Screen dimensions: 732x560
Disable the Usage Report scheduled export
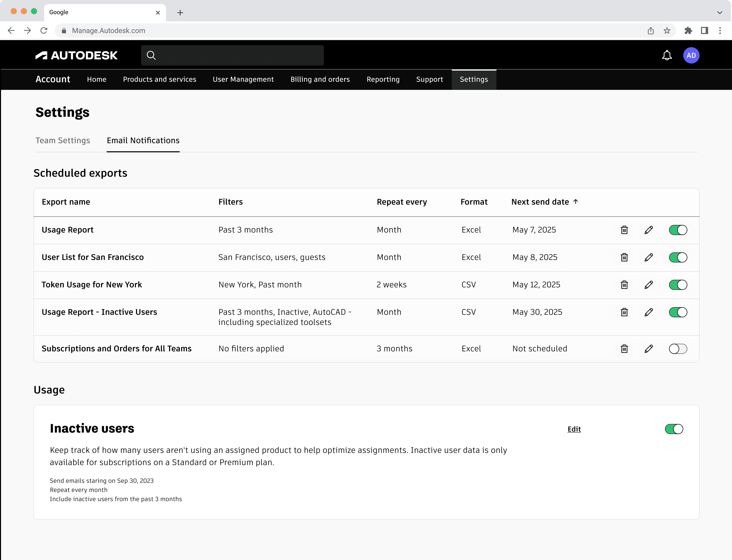coord(678,230)
